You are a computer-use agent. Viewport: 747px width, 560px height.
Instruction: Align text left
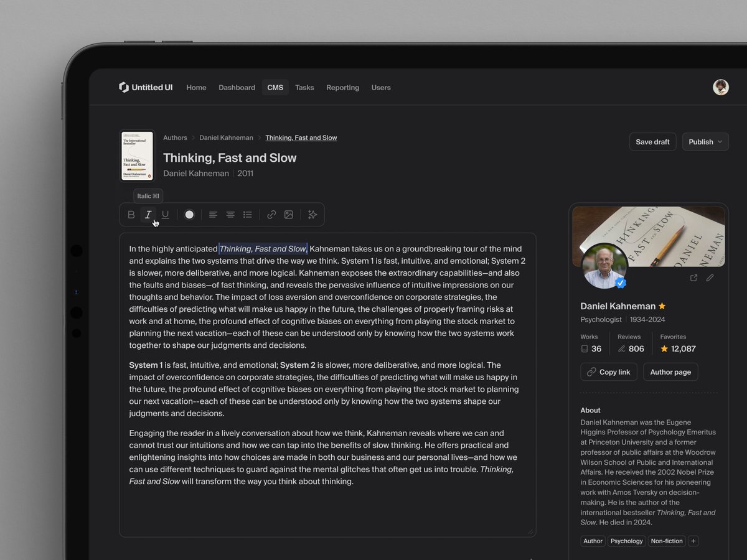(213, 215)
